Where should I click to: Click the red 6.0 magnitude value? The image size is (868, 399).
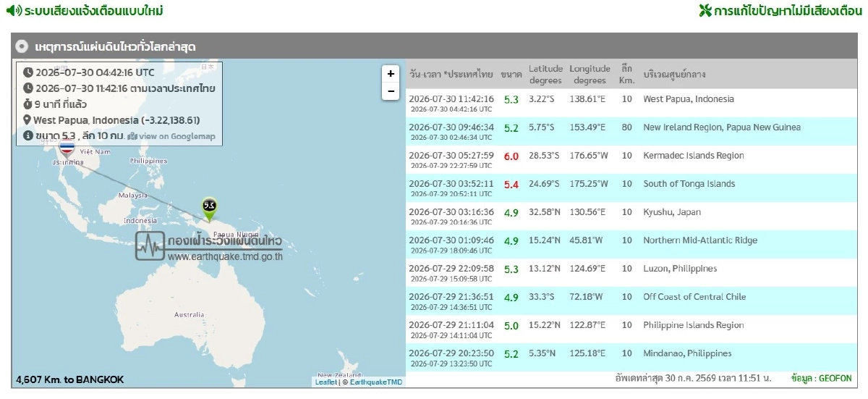[511, 156]
